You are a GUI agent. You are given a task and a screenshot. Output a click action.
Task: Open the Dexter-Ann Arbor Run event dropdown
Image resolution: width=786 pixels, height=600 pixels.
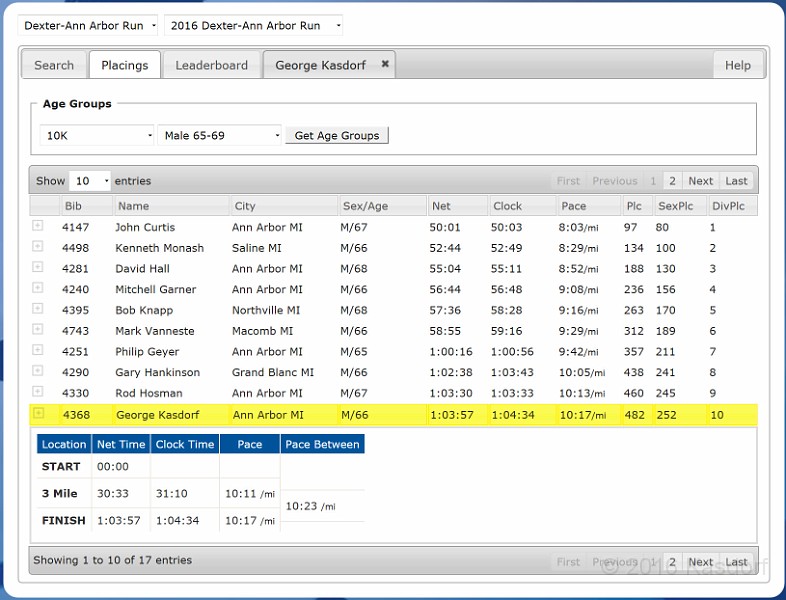point(88,25)
